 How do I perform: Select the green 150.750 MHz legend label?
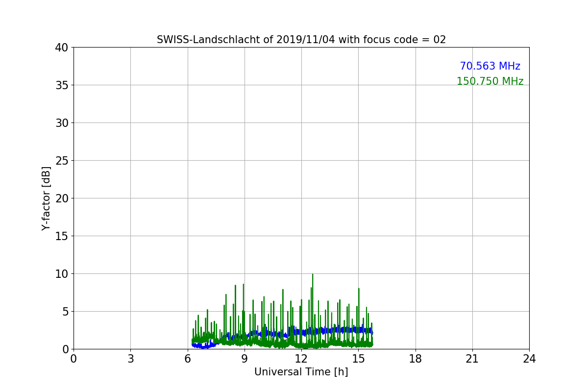pos(490,81)
